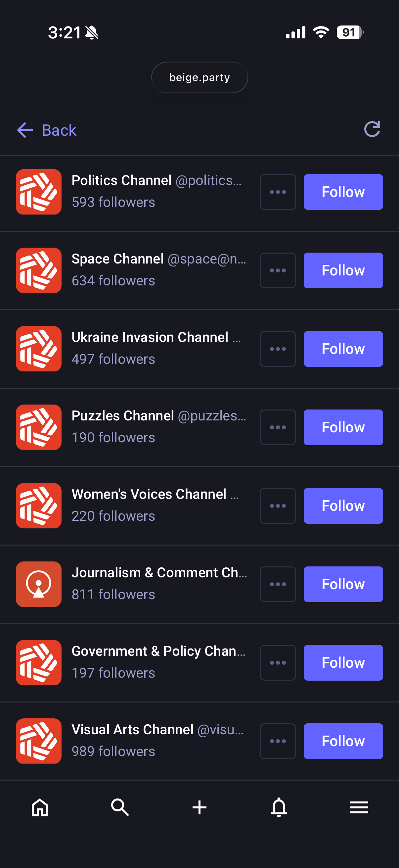Tap the Journalism & Comment Channel avatar
Viewport: 399px width, 868px height.
tap(39, 584)
